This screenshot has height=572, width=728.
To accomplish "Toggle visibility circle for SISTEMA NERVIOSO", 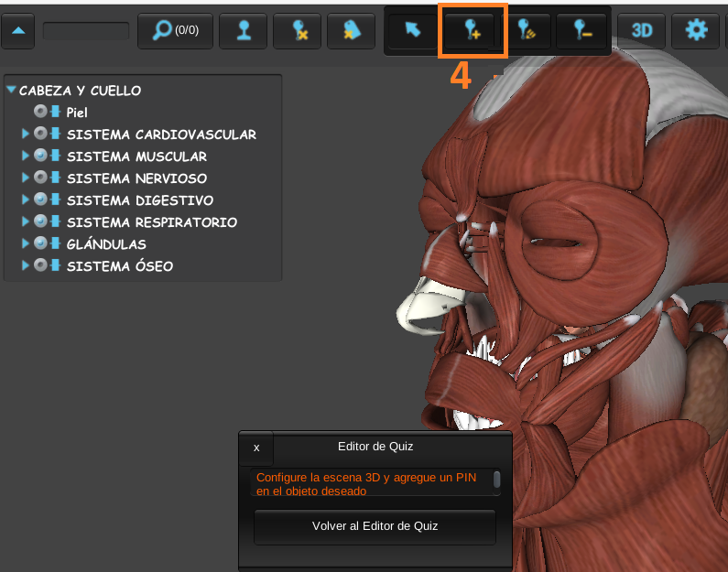I will (x=40, y=178).
